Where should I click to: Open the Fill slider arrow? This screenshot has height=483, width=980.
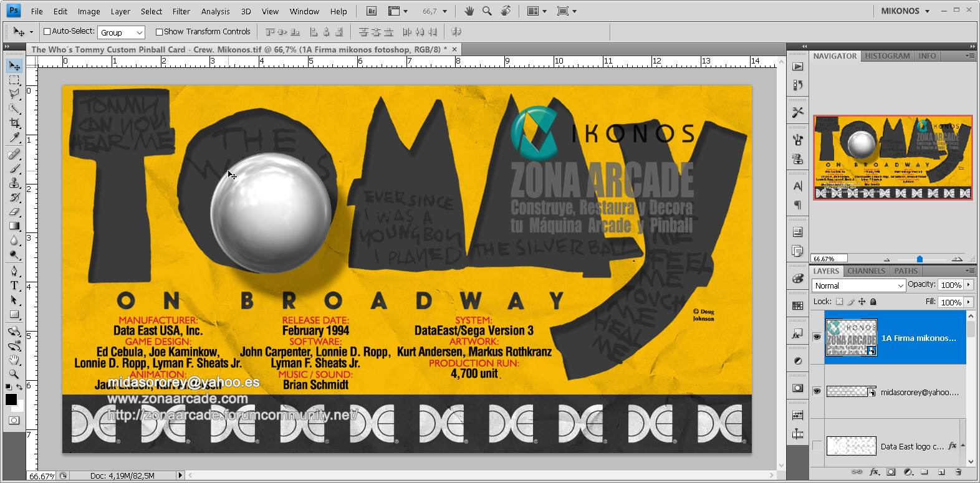point(969,302)
